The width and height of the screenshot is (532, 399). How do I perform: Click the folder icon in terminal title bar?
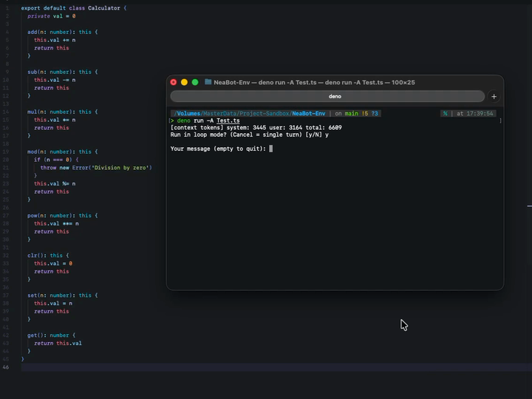click(208, 82)
